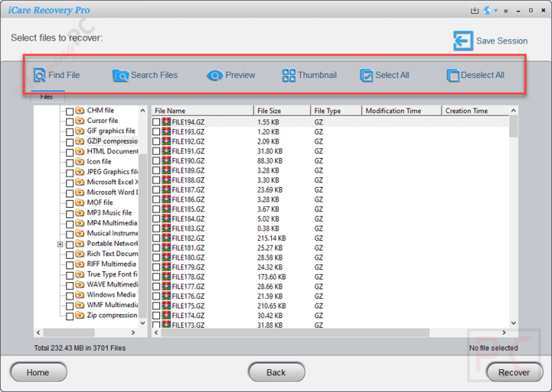Image resolution: width=552 pixels, height=392 pixels.
Task: Open the hamburger menu near window controls
Action: 506,10
